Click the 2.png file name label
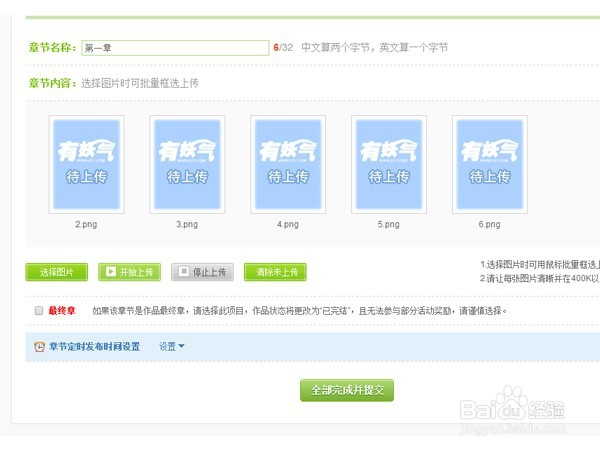 [86, 224]
